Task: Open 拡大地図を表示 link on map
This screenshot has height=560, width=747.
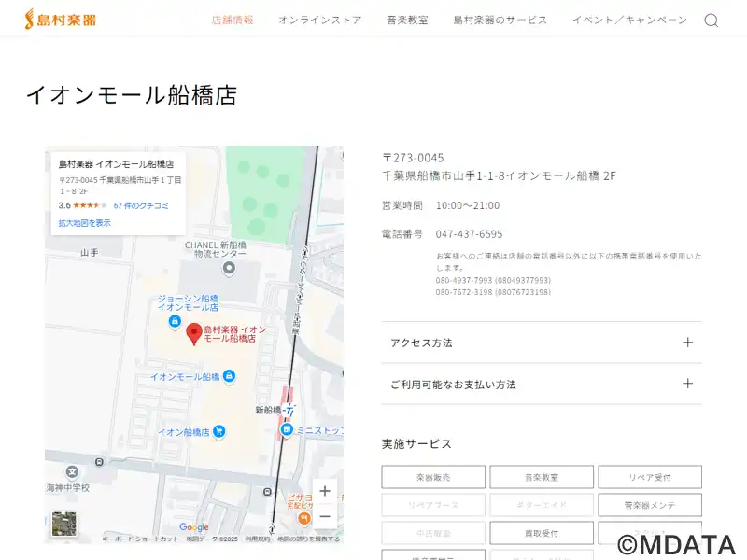Action: click(x=84, y=223)
